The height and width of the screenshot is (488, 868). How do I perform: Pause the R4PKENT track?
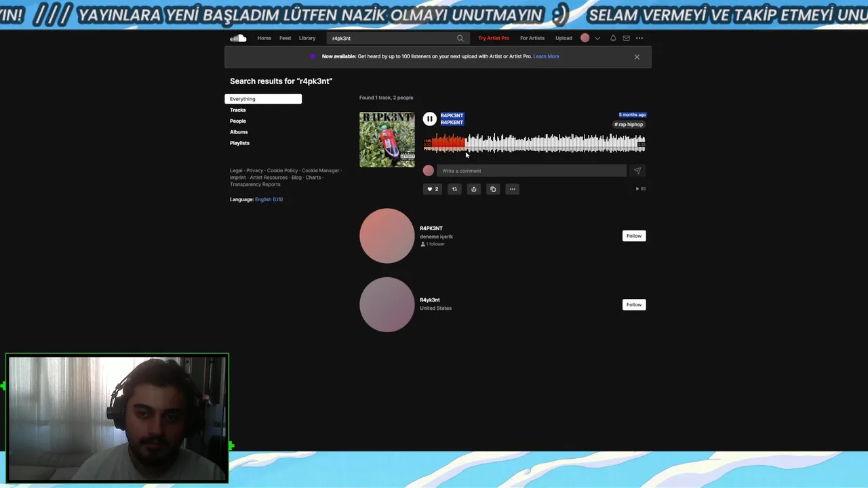point(429,119)
